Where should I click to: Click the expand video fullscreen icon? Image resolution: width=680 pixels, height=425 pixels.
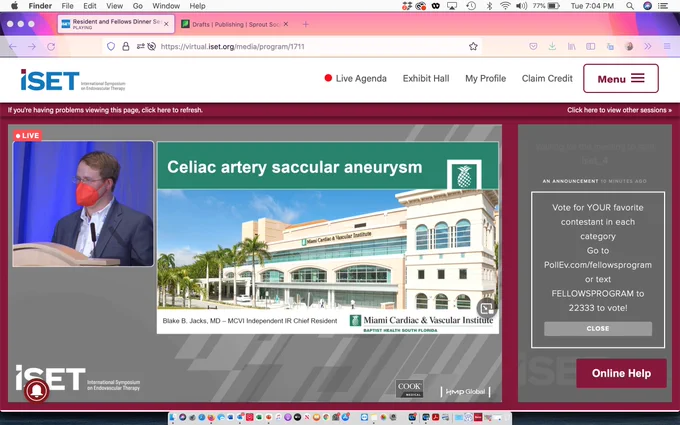pos(487,308)
